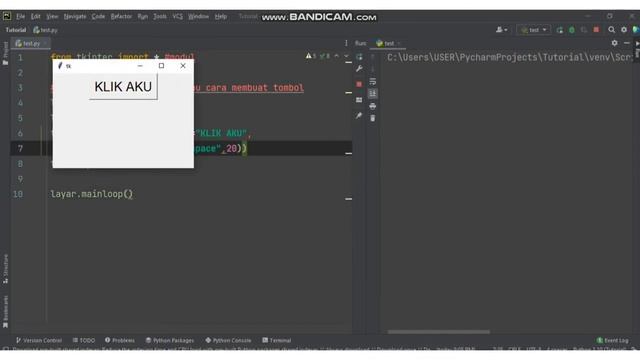Screen dimensions: 640x360
Task: Toggle the Bookmarks tool window sidebar button
Action: point(5,311)
